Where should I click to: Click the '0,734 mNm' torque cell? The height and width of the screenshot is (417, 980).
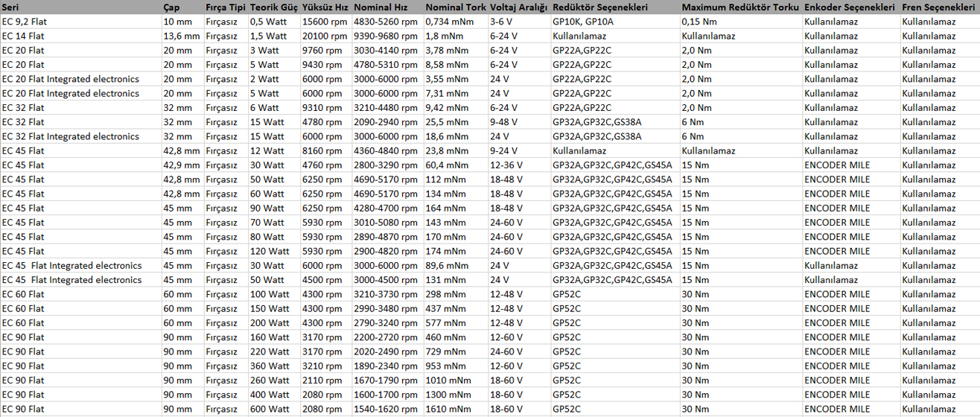point(456,22)
